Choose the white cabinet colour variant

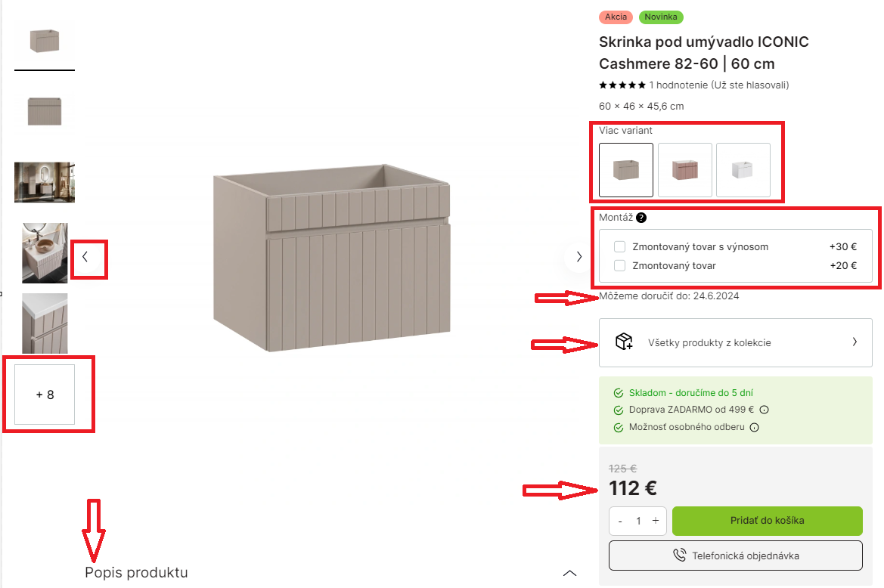(x=743, y=169)
